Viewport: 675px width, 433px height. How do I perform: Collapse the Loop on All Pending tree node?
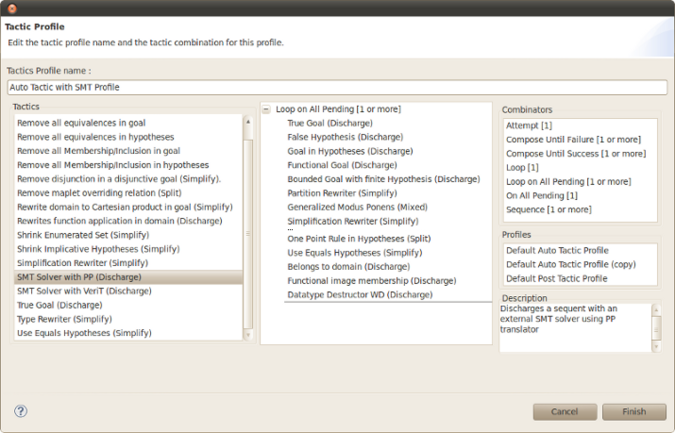266,109
